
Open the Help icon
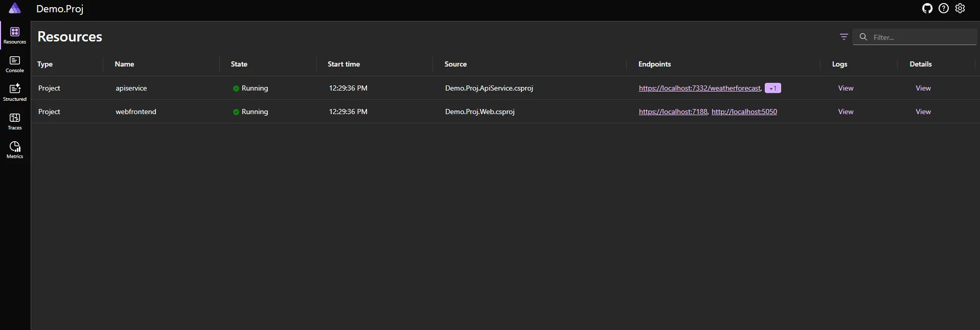(944, 8)
